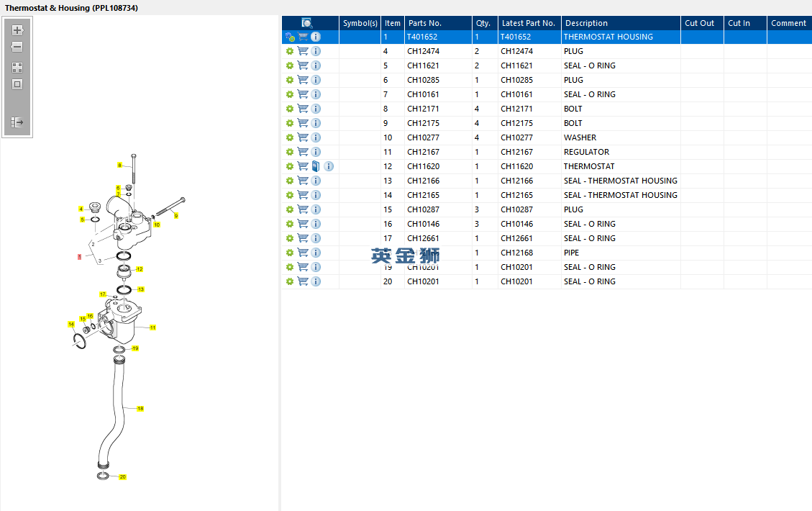Screen dimensions: 812x511
Task: Click latest part number CH12168
Action: 517,253
